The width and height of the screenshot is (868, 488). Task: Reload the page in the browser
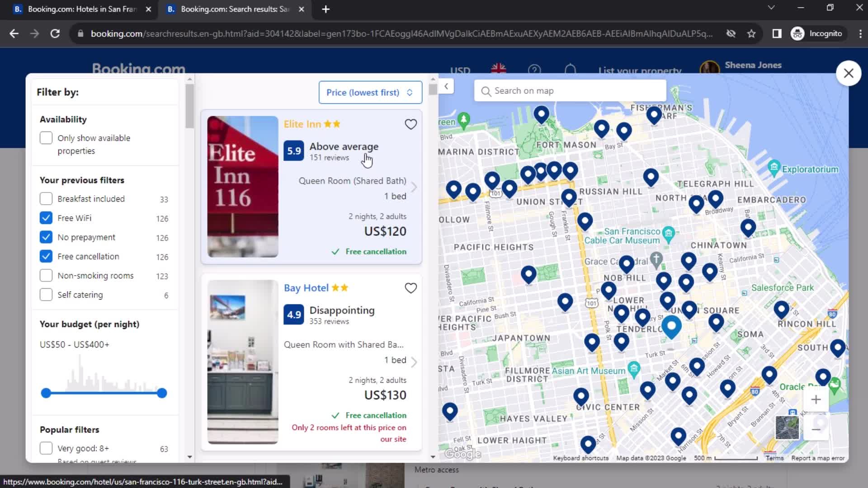tap(55, 33)
